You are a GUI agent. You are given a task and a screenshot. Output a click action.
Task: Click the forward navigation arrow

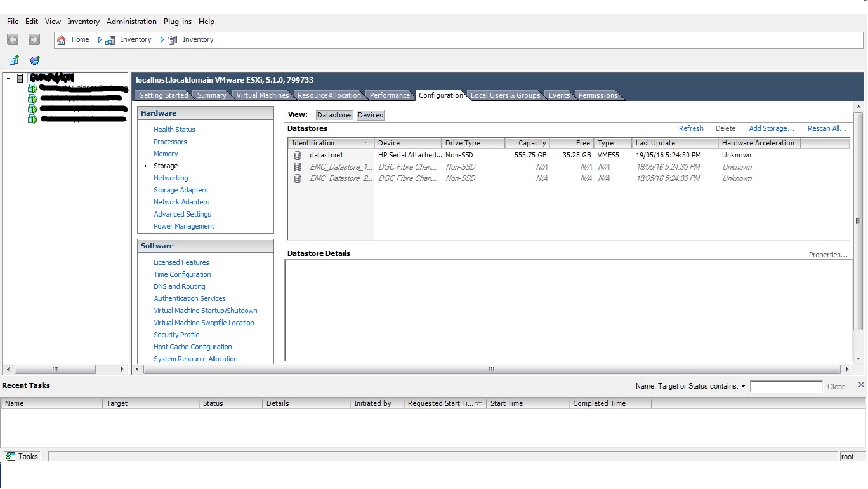click(x=34, y=39)
